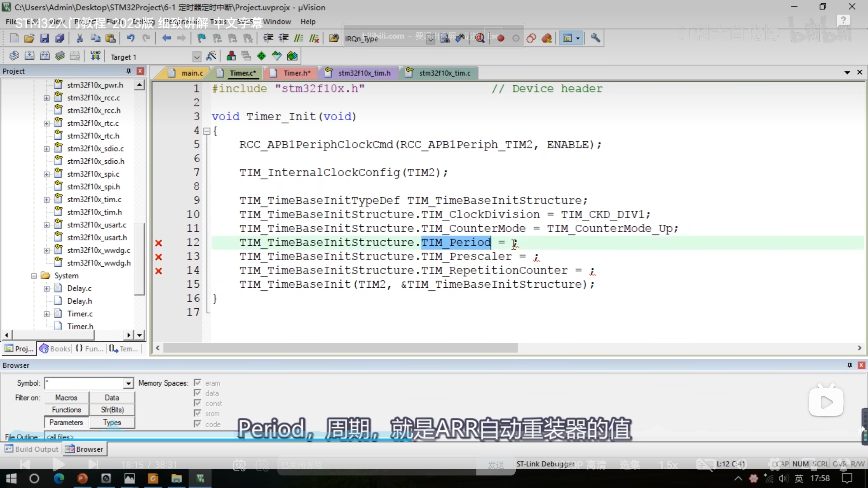
Task: Click the editor horizontal scrollbar
Action: (x=339, y=348)
